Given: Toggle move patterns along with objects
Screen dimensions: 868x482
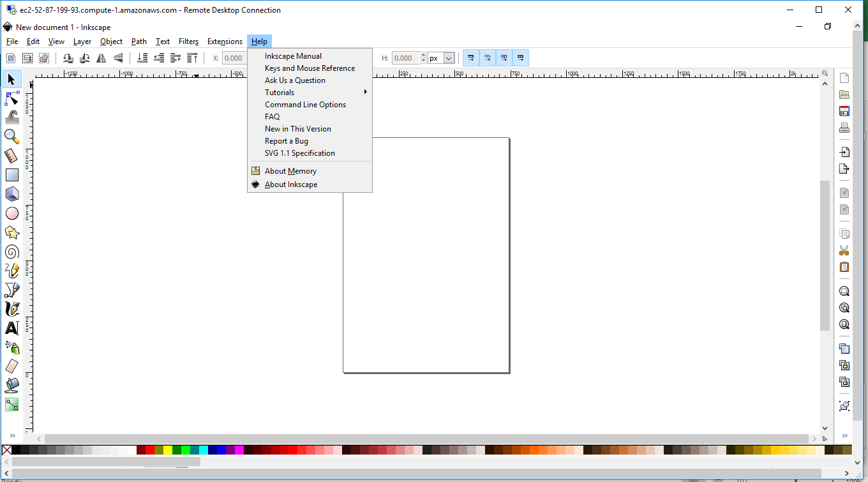Looking at the screenshot, I should point(521,58).
